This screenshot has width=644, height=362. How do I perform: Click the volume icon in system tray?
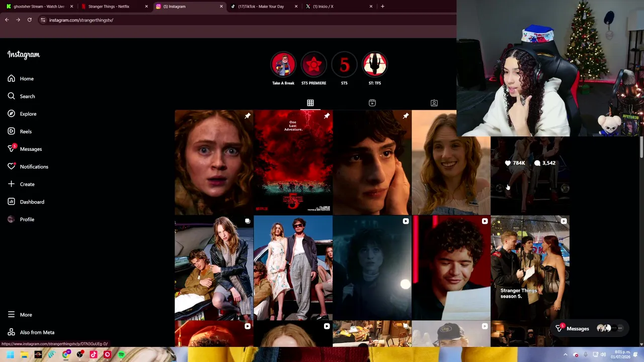603,355
